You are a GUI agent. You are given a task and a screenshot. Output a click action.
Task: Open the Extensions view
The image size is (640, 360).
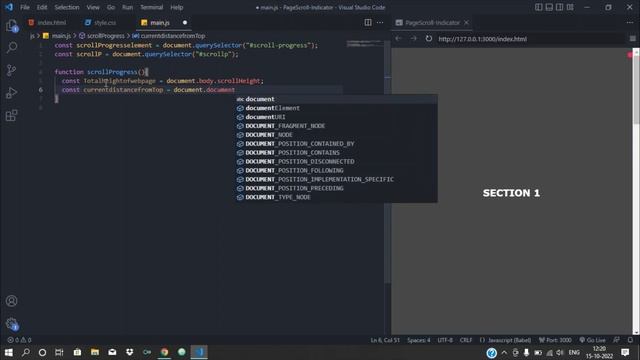(11, 116)
